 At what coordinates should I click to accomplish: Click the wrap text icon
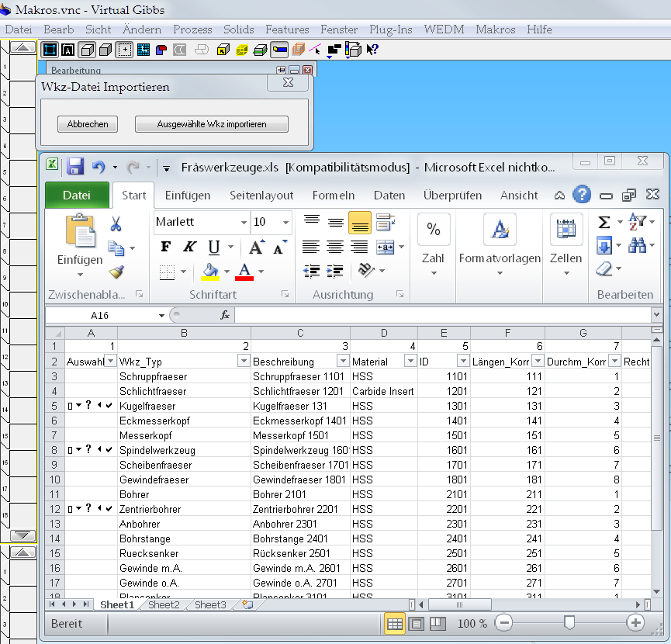[x=386, y=222]
